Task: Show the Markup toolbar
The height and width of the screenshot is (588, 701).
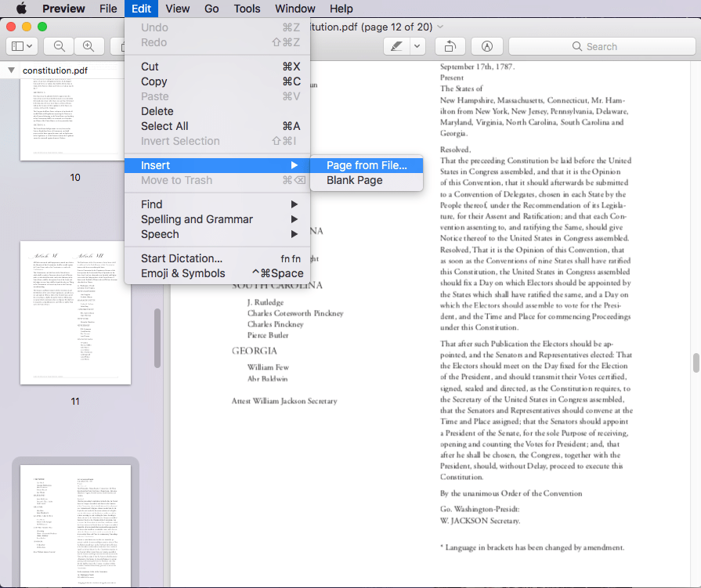Action: tap(486, 46)
